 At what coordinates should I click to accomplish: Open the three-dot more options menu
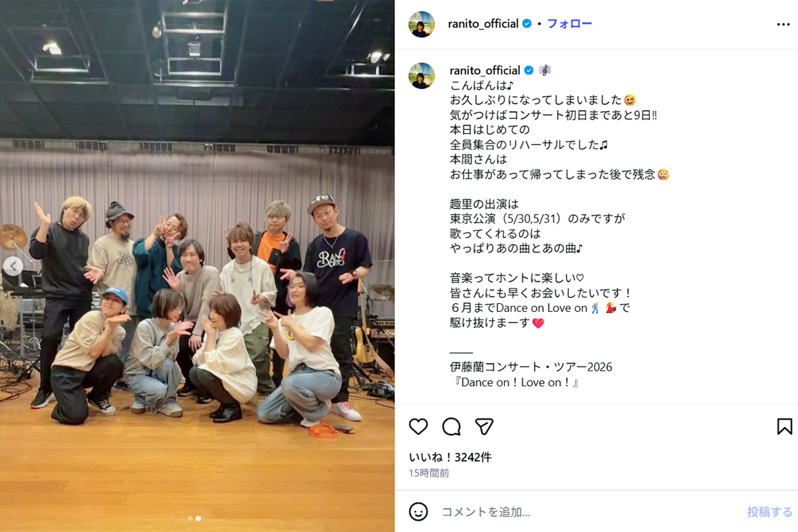tap(783, 24)
